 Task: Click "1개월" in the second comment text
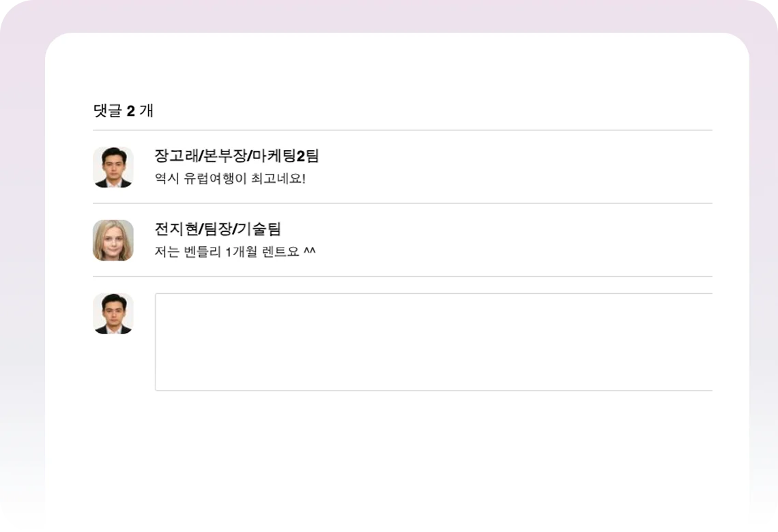pos(240,252)
